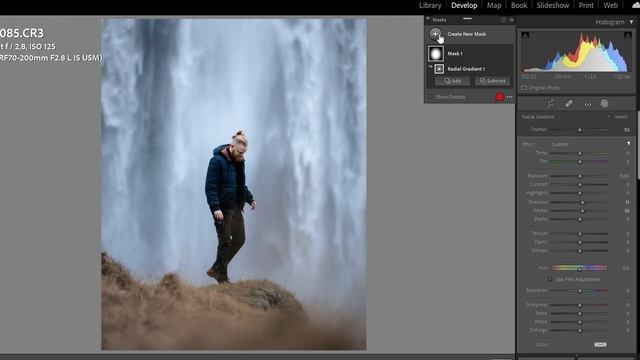
Task: Enable the Original Photo checkbox
Action: [524, 88]
